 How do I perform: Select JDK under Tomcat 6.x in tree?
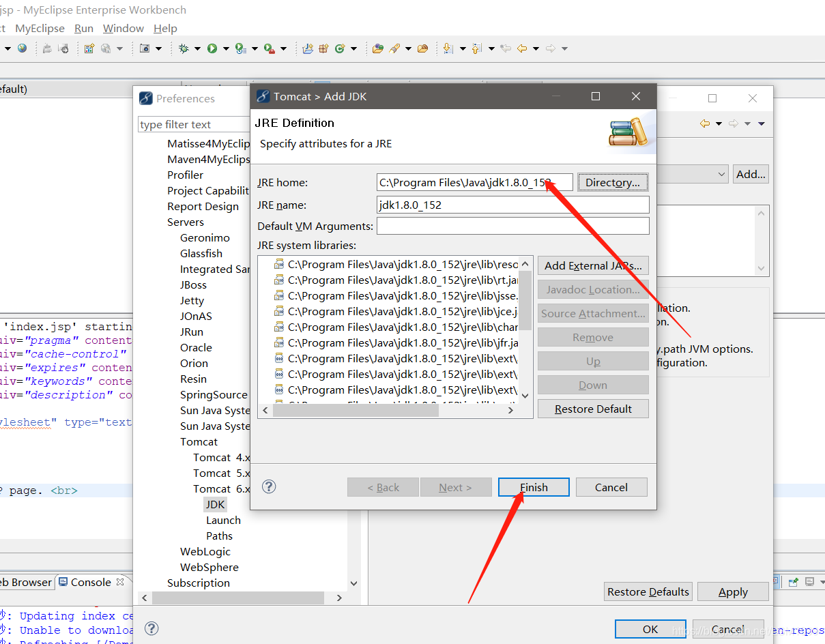pos(216,504)
